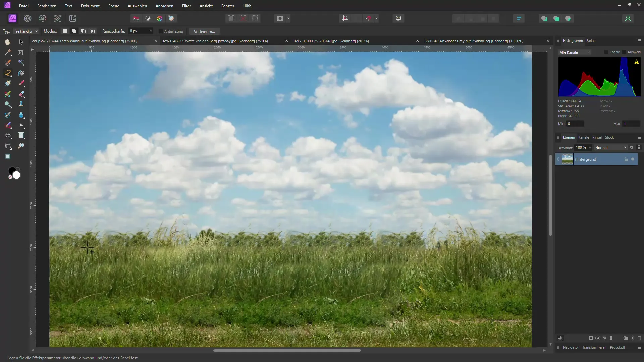Open the Transformieren panel tab
This screenshot has height=362, width=644.
pos(594,347)
